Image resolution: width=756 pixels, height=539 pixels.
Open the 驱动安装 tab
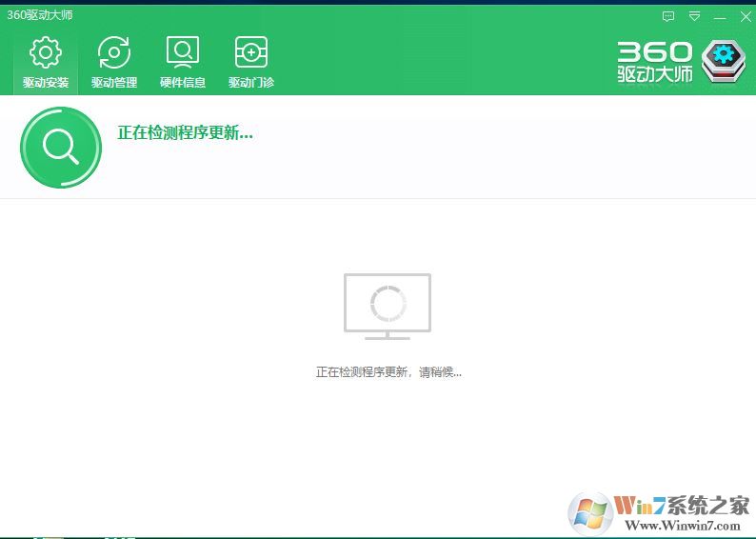pyautogui.click(x=46, y=62)
